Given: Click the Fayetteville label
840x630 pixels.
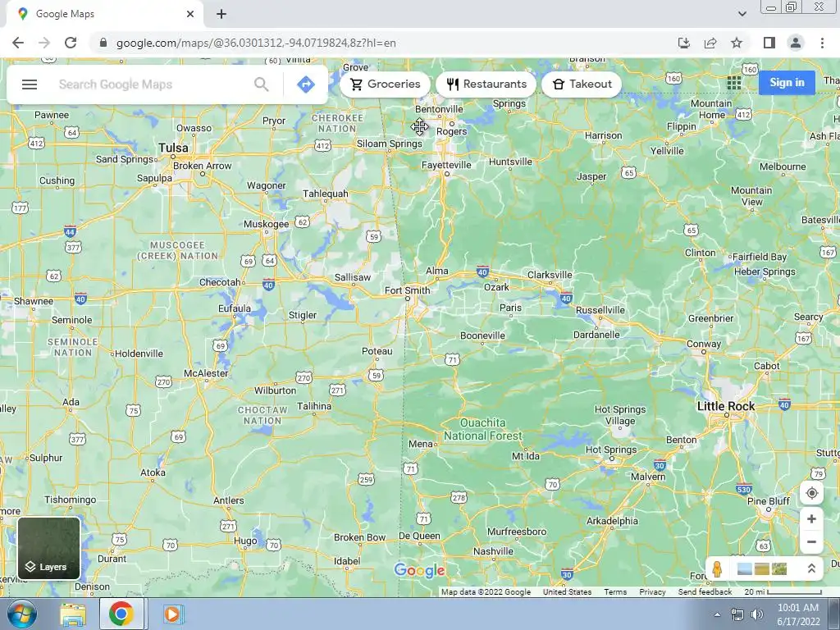Looking at the screenshot, I should pos(446,165).
